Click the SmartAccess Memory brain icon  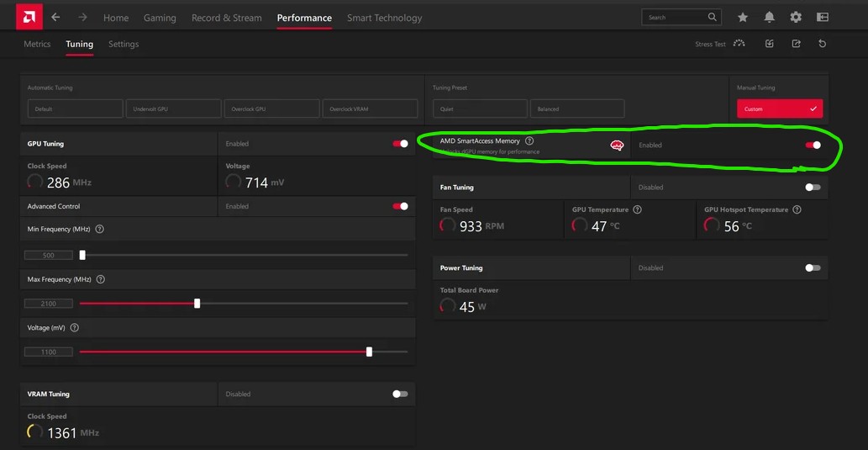click(617, 146)
